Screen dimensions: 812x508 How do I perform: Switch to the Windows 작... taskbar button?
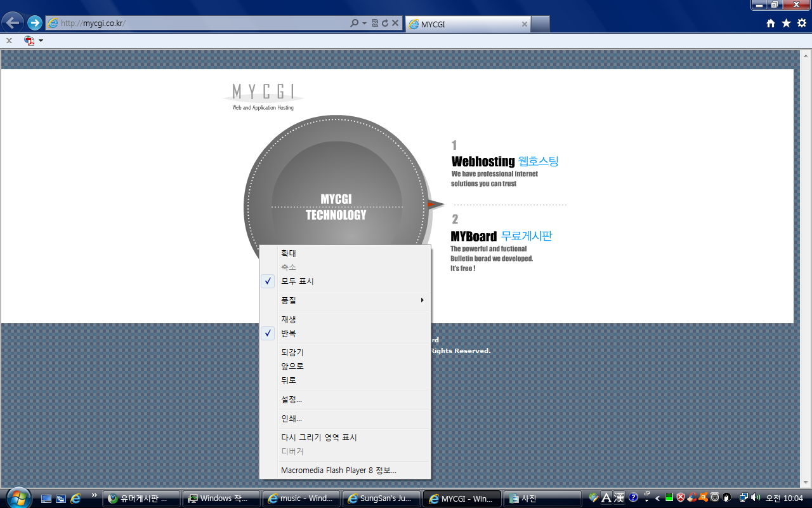tap(221, 498)
